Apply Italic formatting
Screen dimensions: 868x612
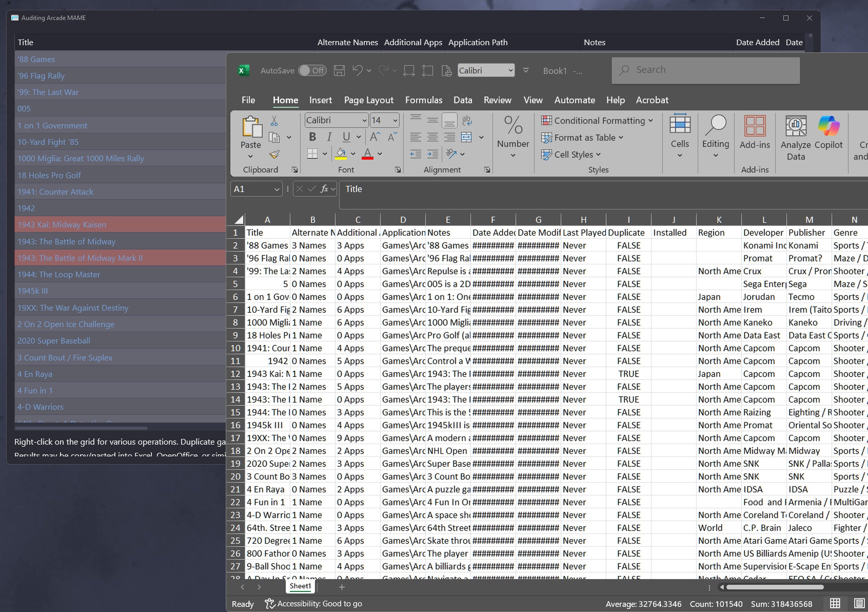point(329,137)
